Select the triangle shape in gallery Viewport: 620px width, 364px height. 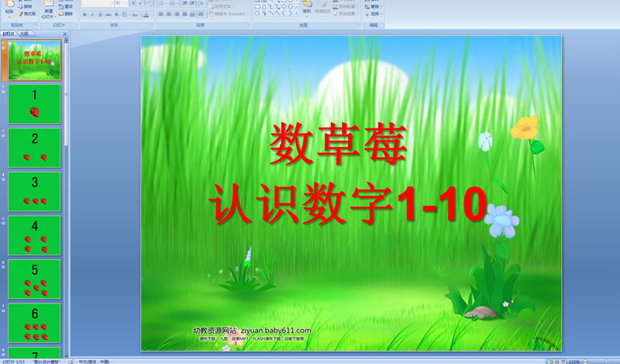coord(264,7)
